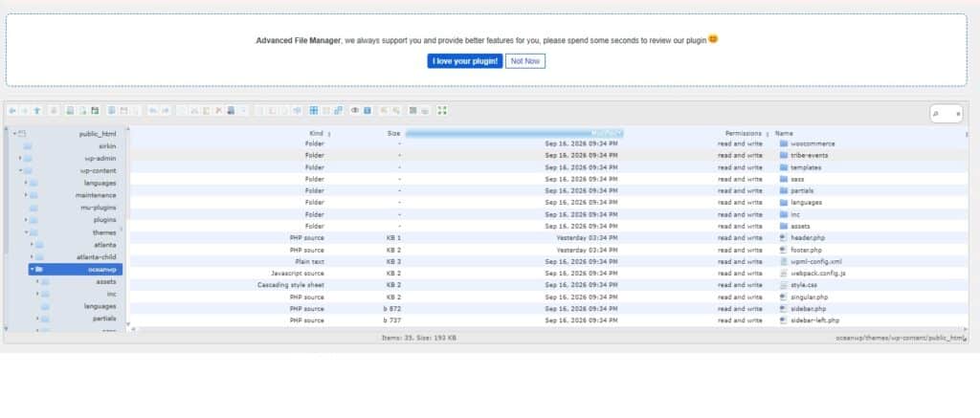Image resolution: width=980 pixels, height=418 pixels.
Task: Collapse the themes tree node arrow
Action: [26, 232]
